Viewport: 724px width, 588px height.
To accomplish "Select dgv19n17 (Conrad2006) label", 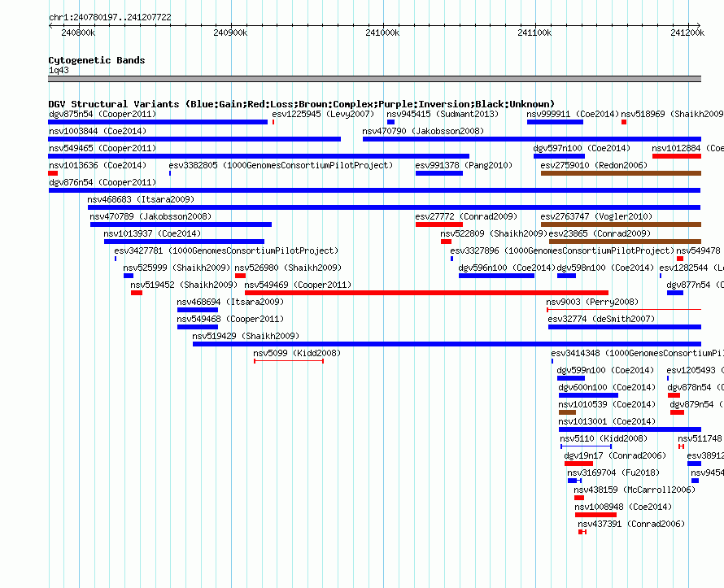I will pos(615,455).
